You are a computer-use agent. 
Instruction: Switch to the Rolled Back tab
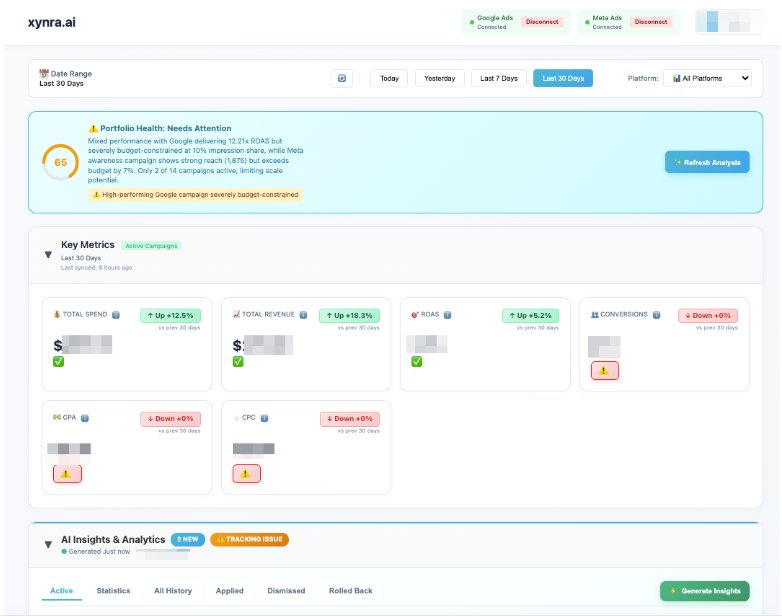[351, 591]
